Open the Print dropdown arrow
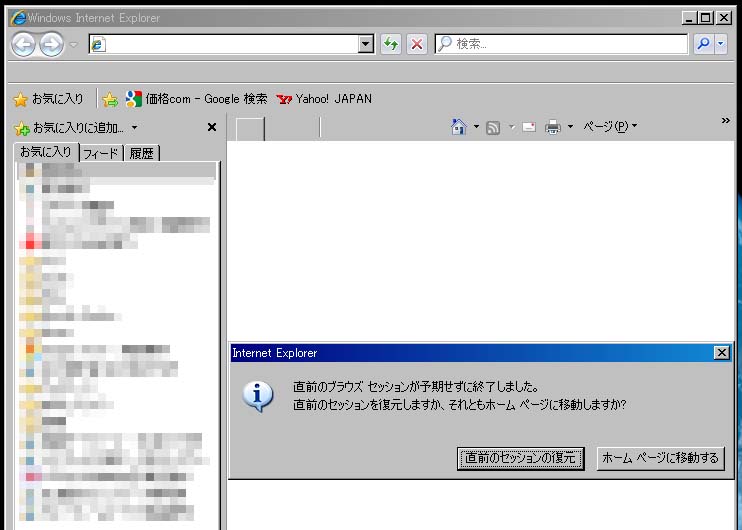The image size is (742, 530). point(570,126)
